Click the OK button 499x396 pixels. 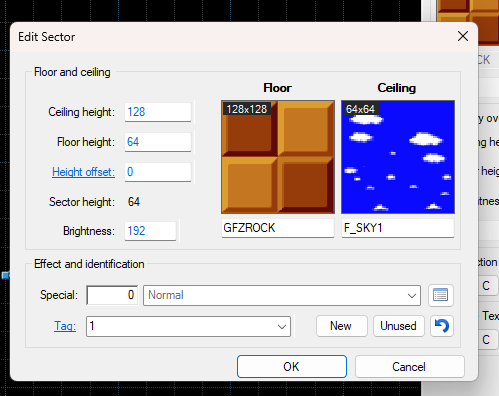pyautogui.click(x=292, y=366)
